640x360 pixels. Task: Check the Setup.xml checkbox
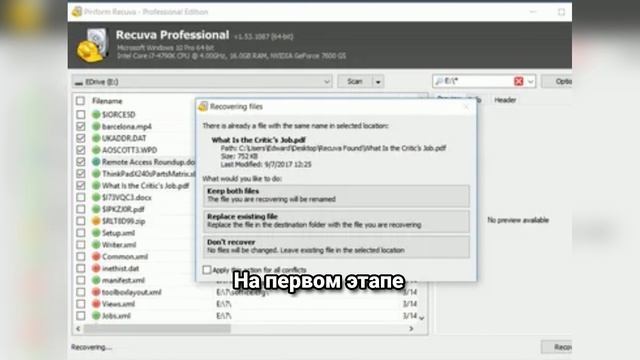pyautogui.click(x=81, y=233)
